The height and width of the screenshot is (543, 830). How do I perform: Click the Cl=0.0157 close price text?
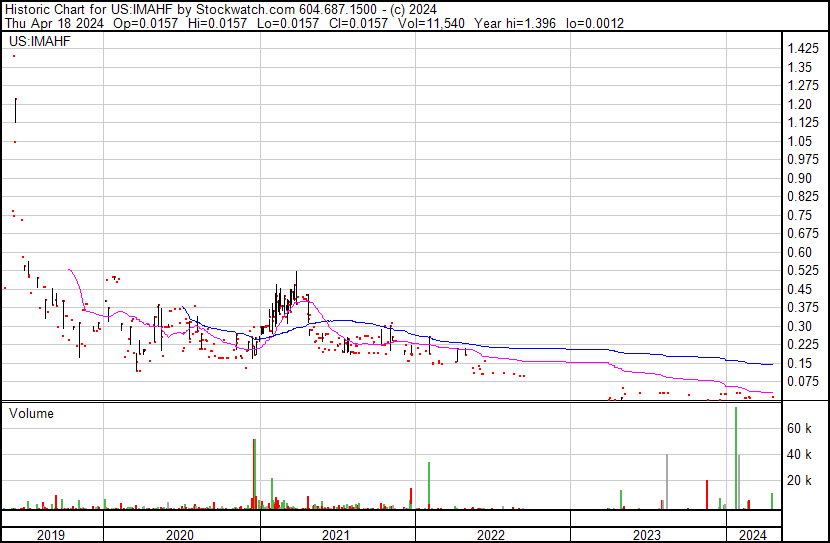(x=358, y=23)
